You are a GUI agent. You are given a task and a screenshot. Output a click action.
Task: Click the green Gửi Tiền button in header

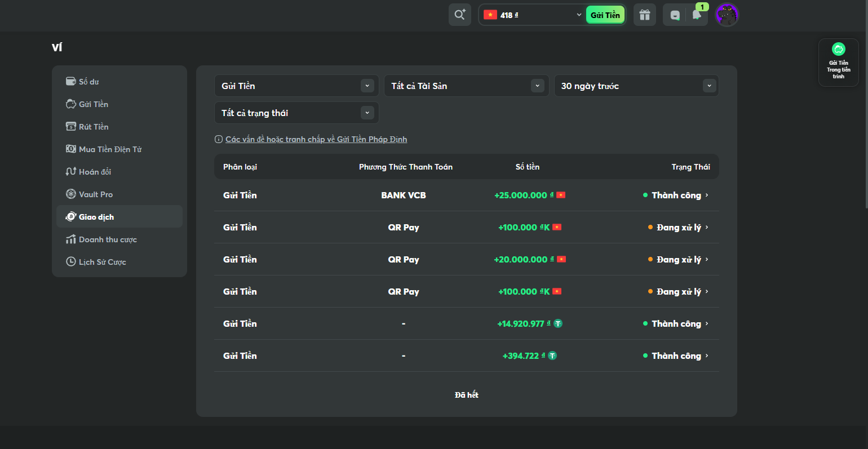click(x=605, y=15)
